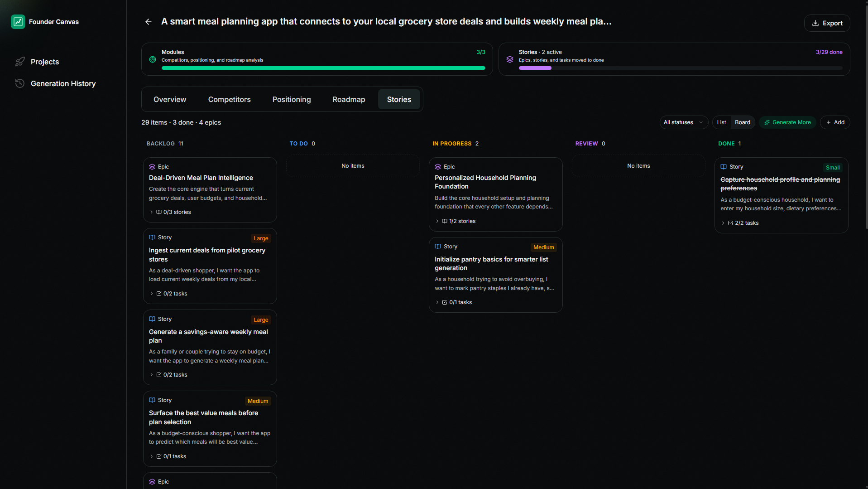
Task: Expand tasks of Capture household profile story
Action: tap(723, 223)
